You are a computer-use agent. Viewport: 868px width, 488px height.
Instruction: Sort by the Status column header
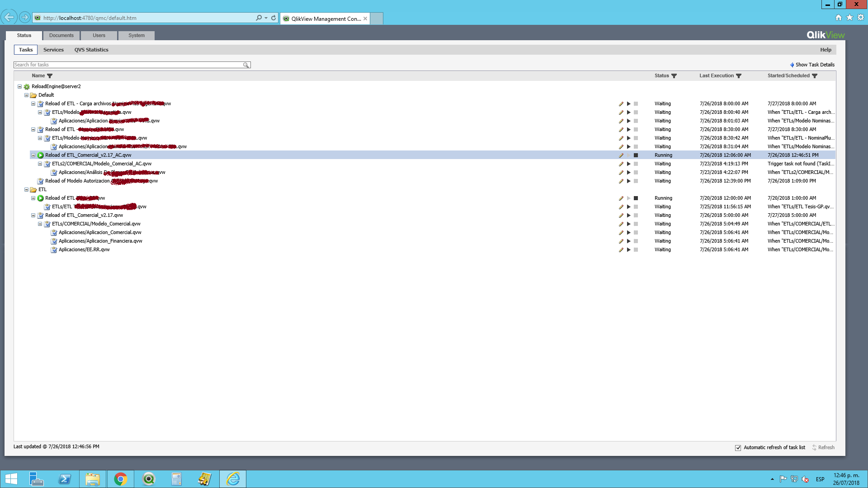(x=661, y=76)
